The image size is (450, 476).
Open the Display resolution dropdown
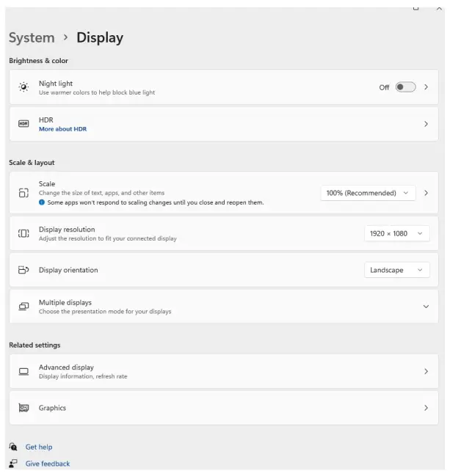coord(396,233)
